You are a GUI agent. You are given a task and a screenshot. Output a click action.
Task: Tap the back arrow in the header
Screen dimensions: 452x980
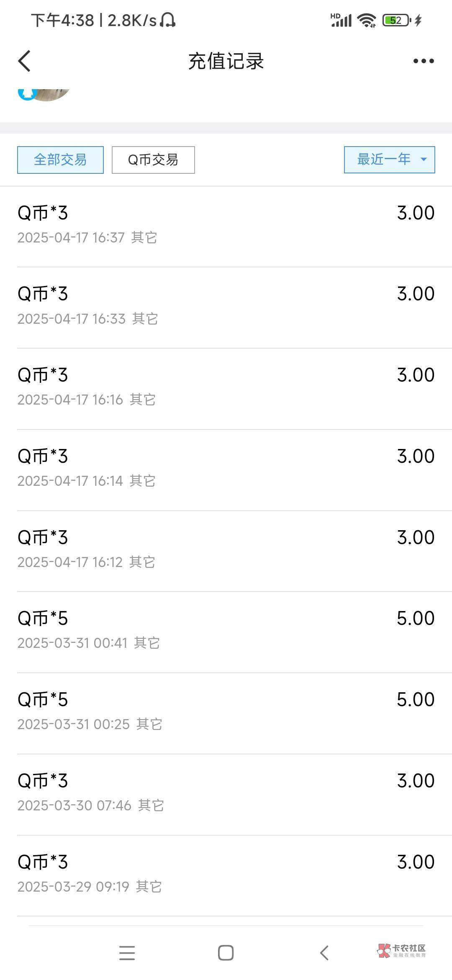pos(25,61)
